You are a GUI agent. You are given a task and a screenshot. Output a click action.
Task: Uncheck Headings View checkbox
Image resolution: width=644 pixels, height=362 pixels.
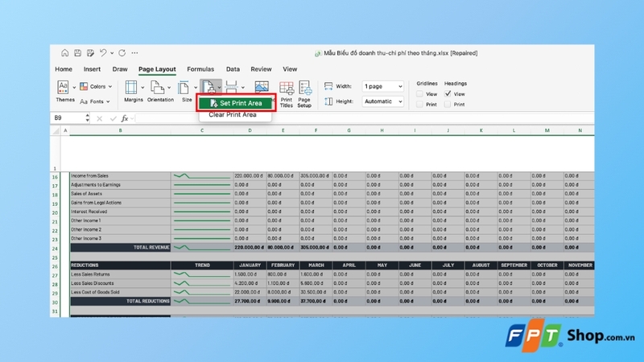coord(448,94)
